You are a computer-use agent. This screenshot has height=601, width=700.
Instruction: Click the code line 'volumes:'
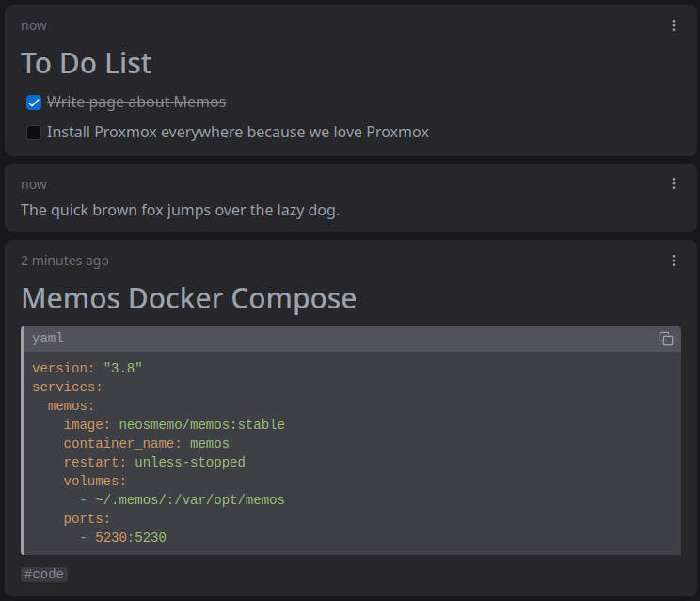tap(95, 481)
